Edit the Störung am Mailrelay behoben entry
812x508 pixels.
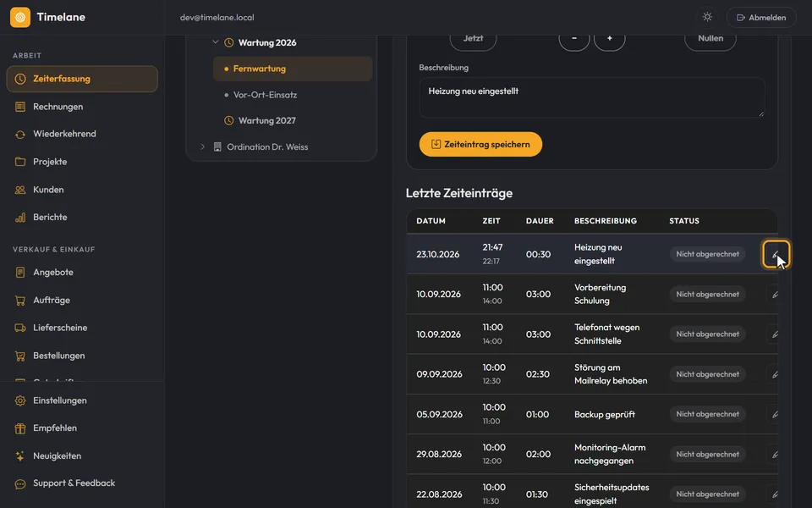pos(773,374)
